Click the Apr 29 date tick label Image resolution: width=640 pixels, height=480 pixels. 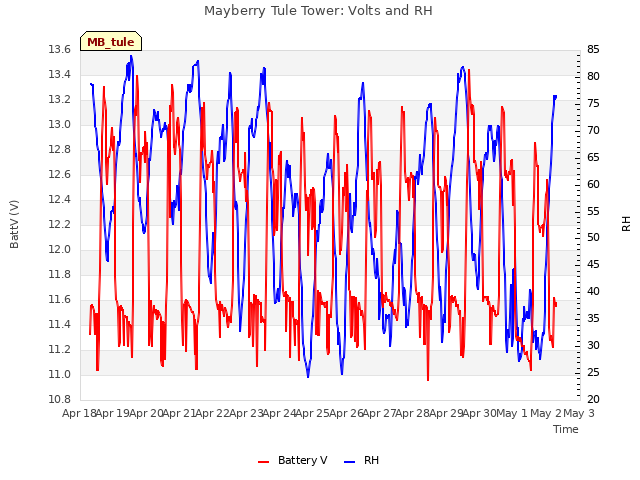(x=446, y=413)
